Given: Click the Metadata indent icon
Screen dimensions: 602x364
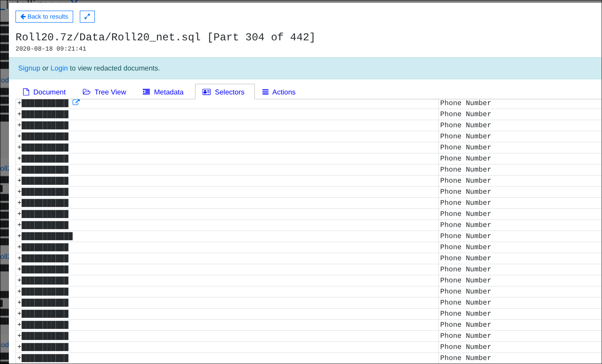Looking at the screenshot, I should tap(146, 92).
